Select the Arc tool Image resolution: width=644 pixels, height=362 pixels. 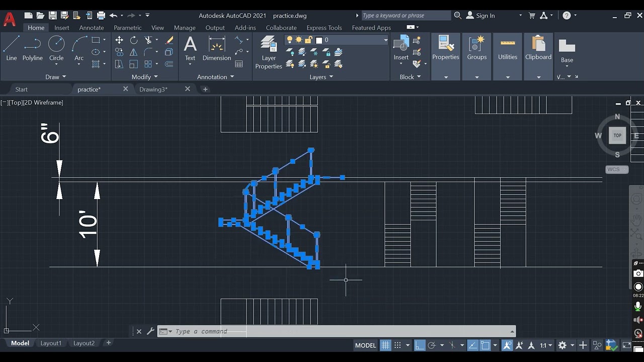click(x=79, y=48)
